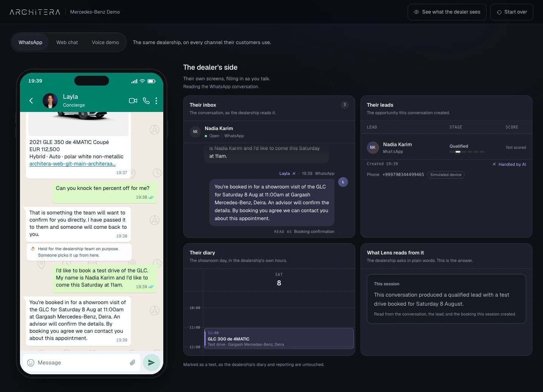
Task: Click the green Open status dot
Action: pyautogui.click(x=206, y=136)
